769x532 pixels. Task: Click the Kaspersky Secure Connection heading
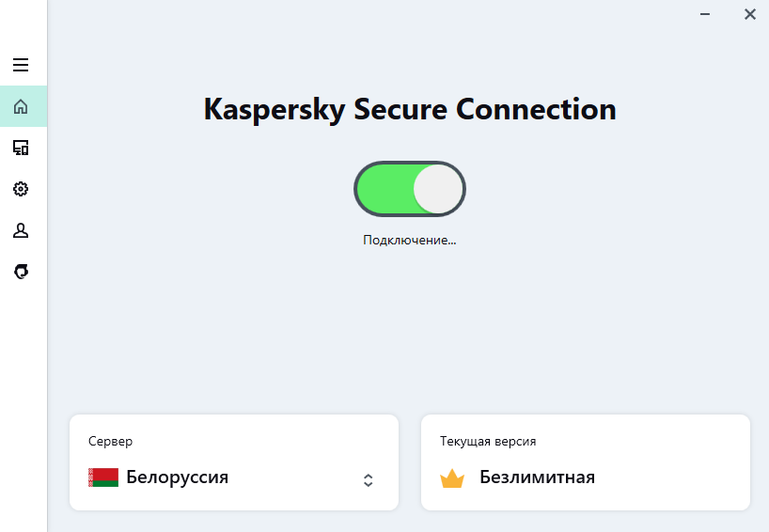tap(410, 109)
